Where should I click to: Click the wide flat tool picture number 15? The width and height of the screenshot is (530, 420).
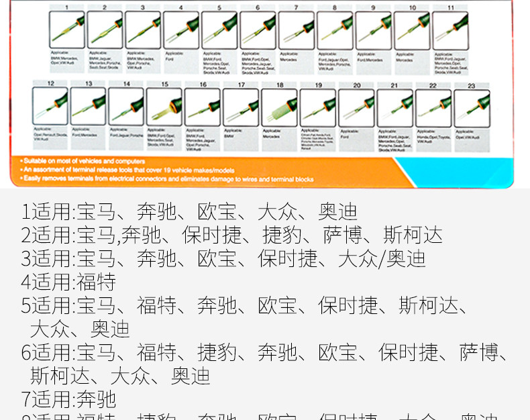pos(164,107)
